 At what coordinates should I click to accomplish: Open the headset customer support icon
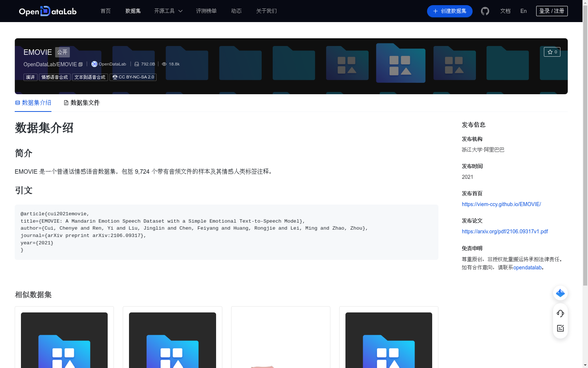click(x=560, y=314)
